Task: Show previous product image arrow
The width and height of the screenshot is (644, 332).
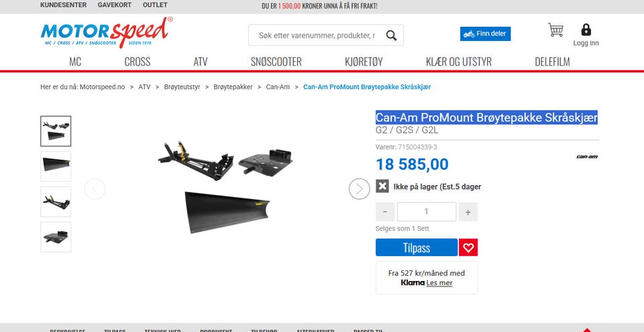Action: tap(95, 189)
